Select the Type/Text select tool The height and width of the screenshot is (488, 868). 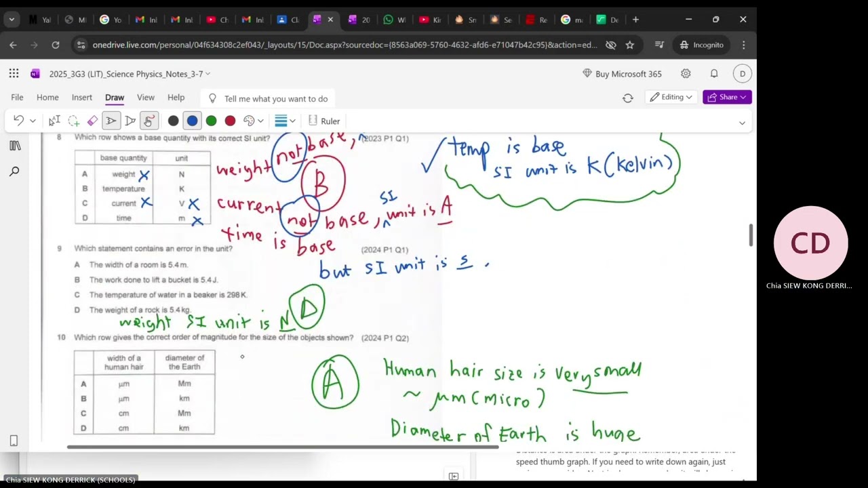tap(54, 121)
